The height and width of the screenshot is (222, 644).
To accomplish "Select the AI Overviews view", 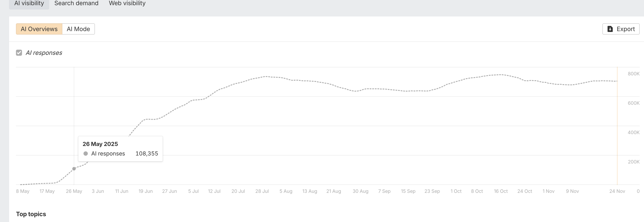I will [39, 29].
